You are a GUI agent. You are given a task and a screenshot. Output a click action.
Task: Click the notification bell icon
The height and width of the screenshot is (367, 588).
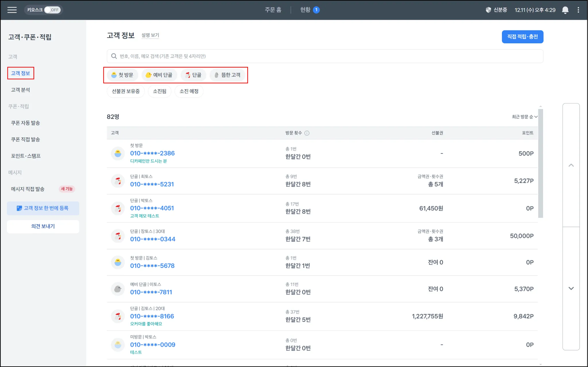565,10
